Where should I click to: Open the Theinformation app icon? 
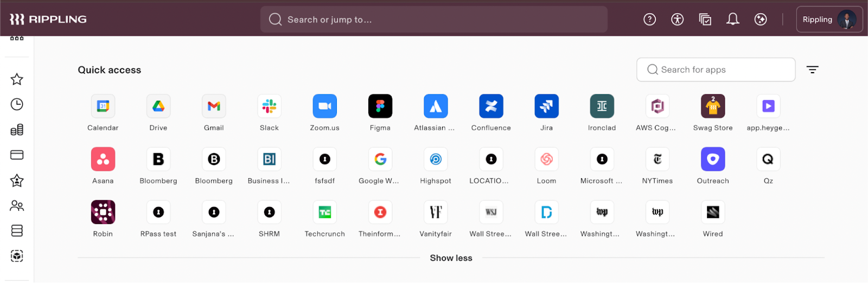(380, 213)
